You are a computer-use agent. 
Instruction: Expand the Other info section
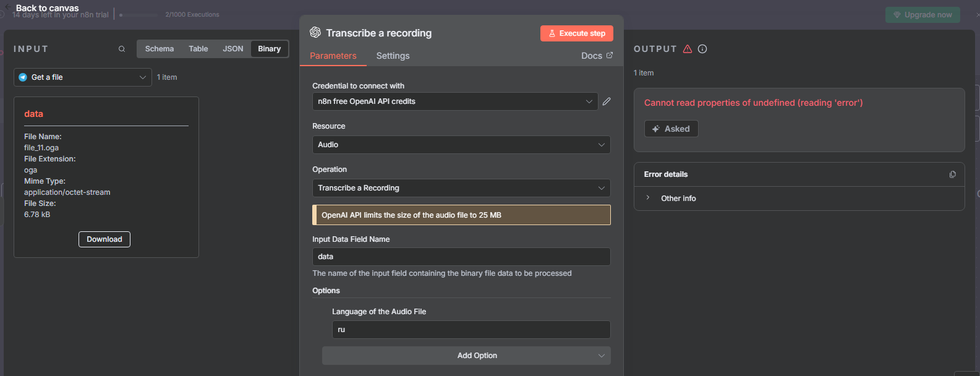click(678, 199)
